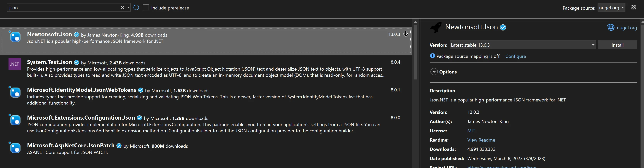Screen dimensions: 644x168
Task: Open the MIT license link
Action: click(471, 131)
